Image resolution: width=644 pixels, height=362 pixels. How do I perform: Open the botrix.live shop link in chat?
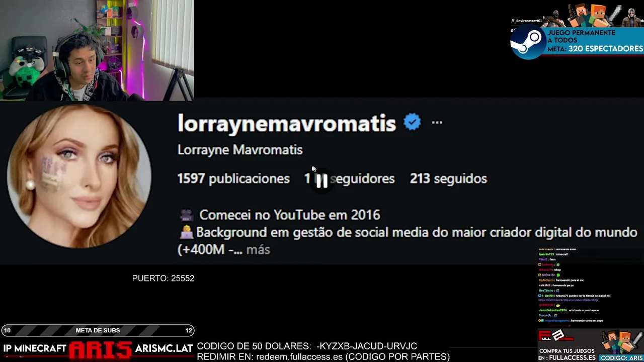coord(568,300)
